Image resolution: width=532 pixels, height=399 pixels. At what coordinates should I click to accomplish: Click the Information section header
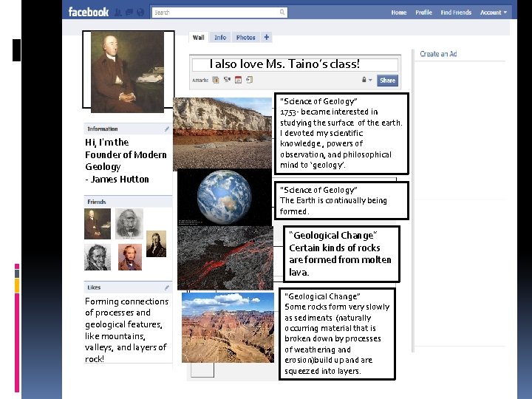[x=128, y=129]
